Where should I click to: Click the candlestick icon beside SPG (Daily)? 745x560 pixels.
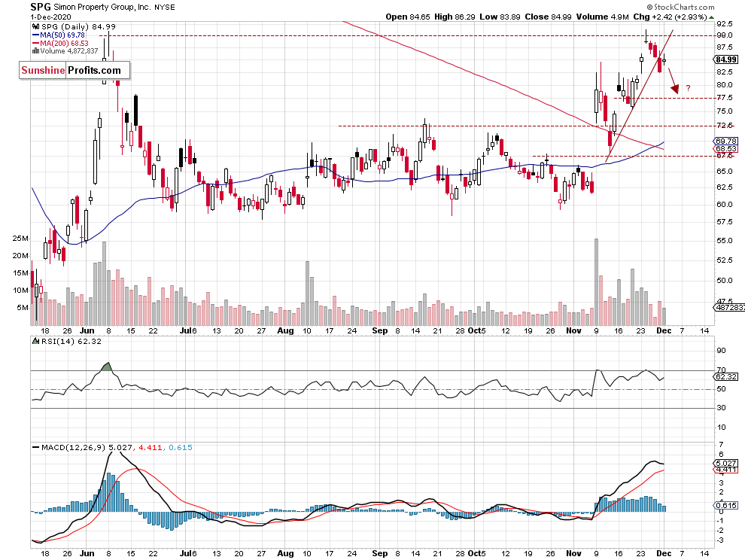point(36,26)
